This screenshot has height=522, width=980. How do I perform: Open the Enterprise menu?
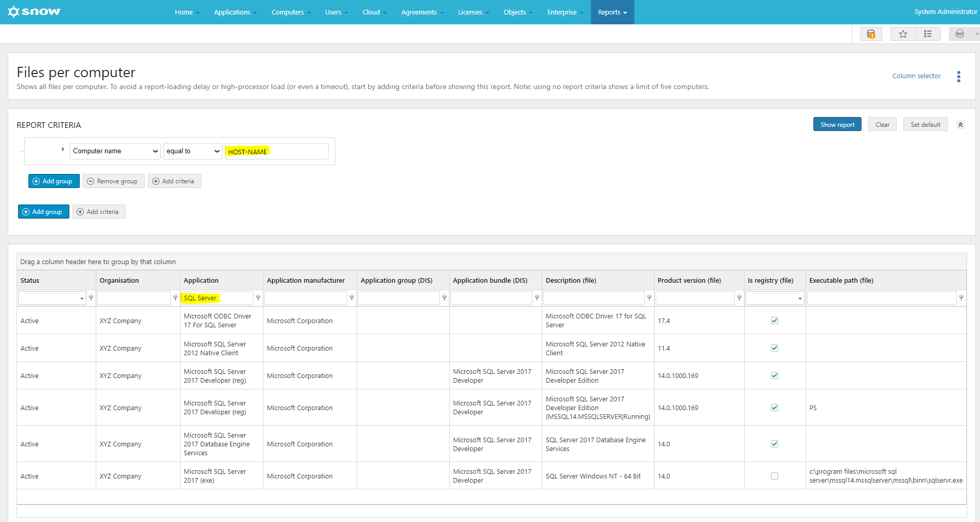pyautogui.click(x=566, y=12)
